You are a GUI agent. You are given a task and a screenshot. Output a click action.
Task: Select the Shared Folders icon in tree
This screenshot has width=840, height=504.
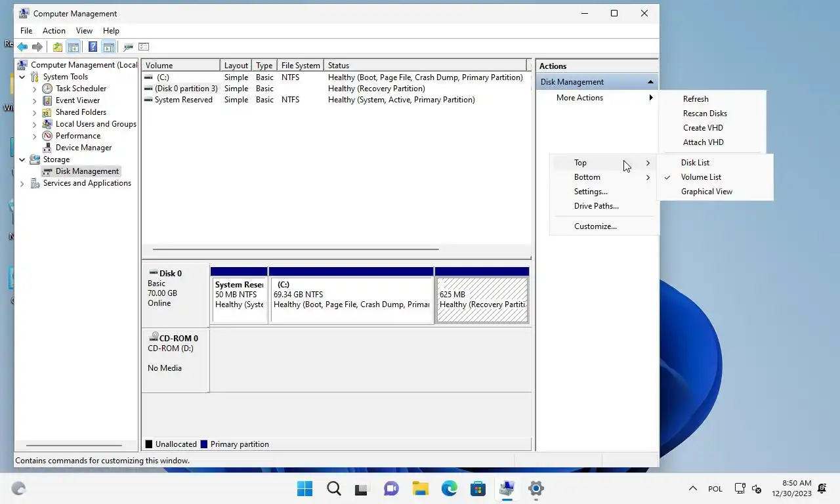pos(47,112)
